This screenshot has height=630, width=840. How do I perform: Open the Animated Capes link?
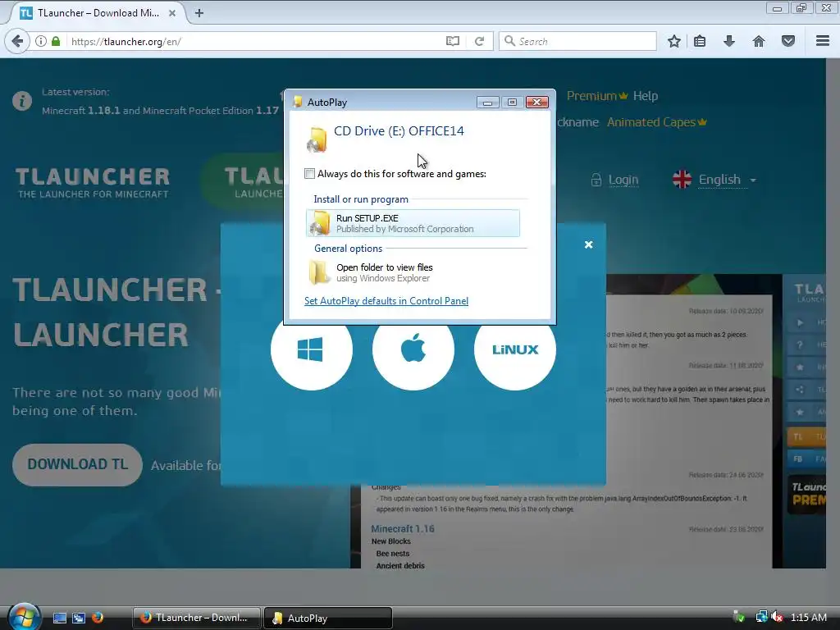657,122
